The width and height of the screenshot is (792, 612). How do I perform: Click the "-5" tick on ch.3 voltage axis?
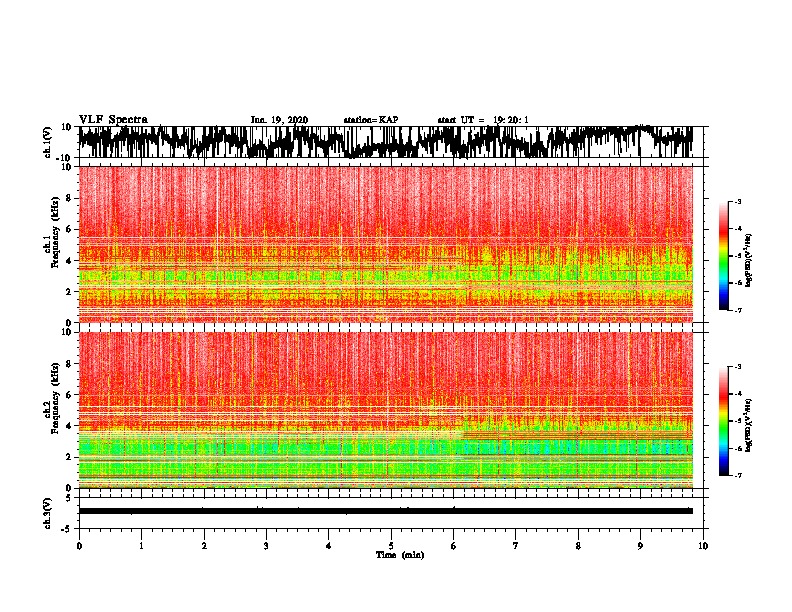coord(67,529)
